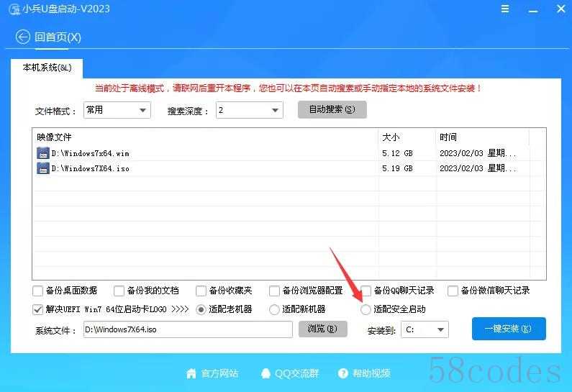
Task: Click the back arrow circle icon
Action: point(22,37)
